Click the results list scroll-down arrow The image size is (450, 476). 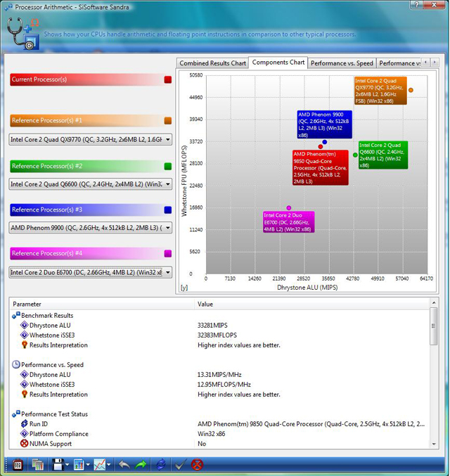(434, 444)
